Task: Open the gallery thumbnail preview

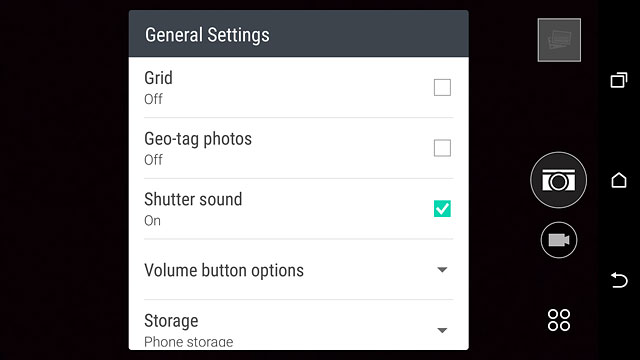Action: click(559, 40)
